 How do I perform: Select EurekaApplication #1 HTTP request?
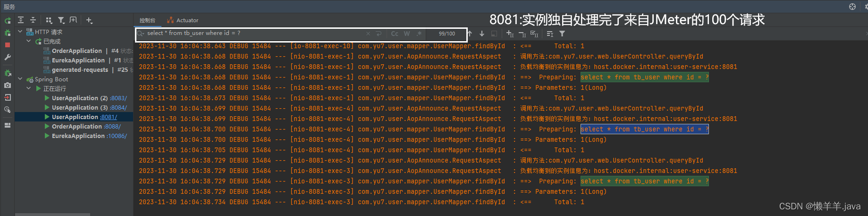pos(87,60)
